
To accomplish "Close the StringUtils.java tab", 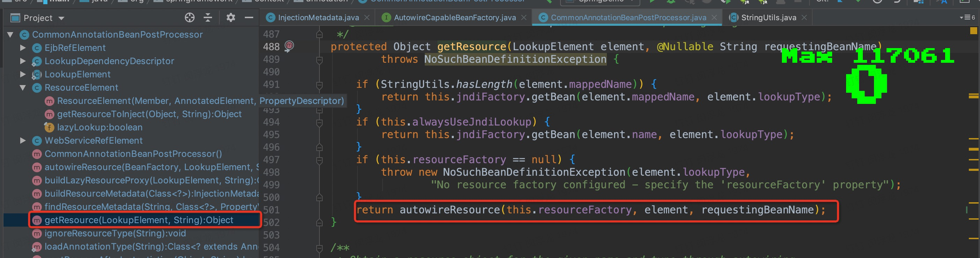I will click(x=804, y=17).
